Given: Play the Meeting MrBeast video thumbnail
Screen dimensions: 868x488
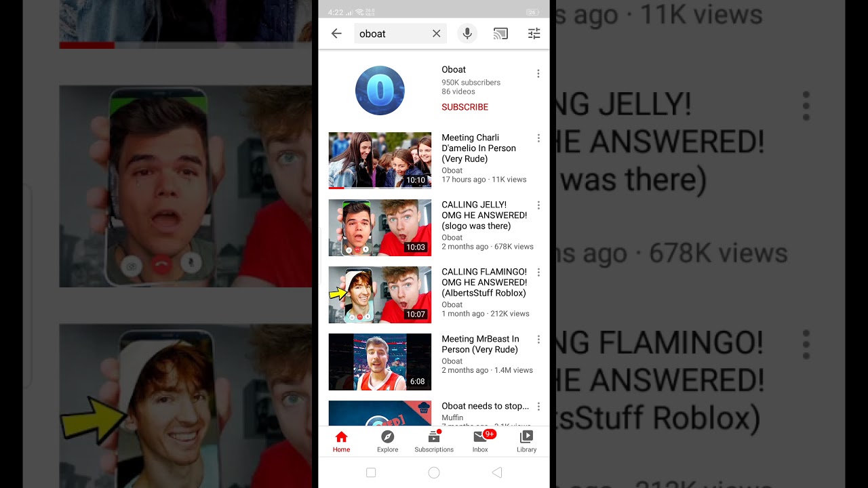Looking at the screenshot, I should [380, 362].
